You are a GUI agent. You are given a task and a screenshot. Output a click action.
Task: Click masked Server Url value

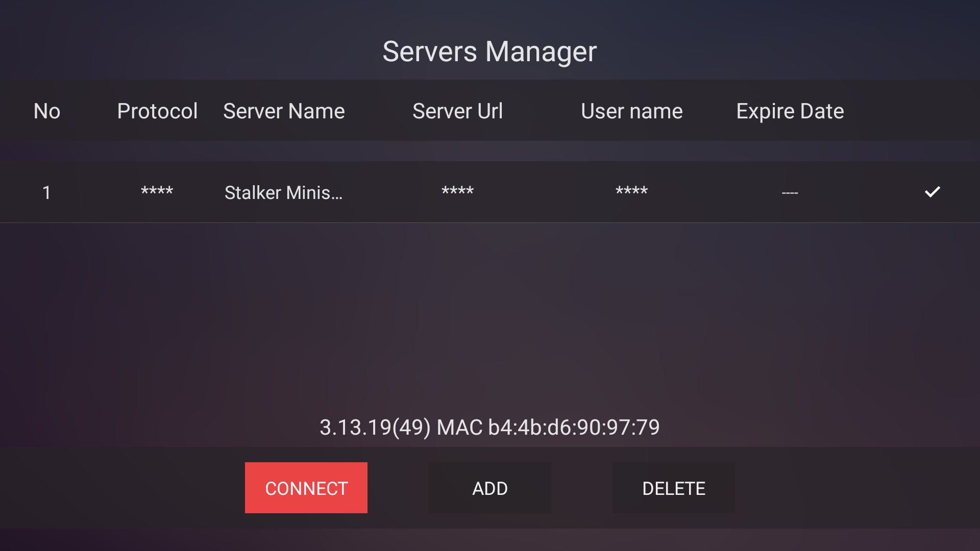pos(457,192)
